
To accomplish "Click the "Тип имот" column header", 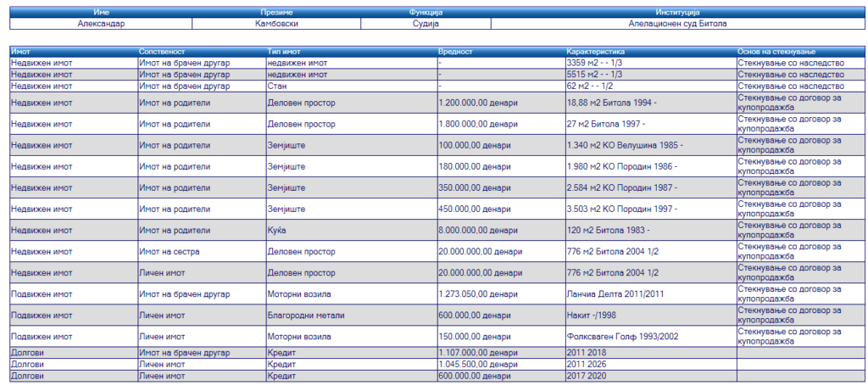I will pyautogui.click(x=284, y=52).
